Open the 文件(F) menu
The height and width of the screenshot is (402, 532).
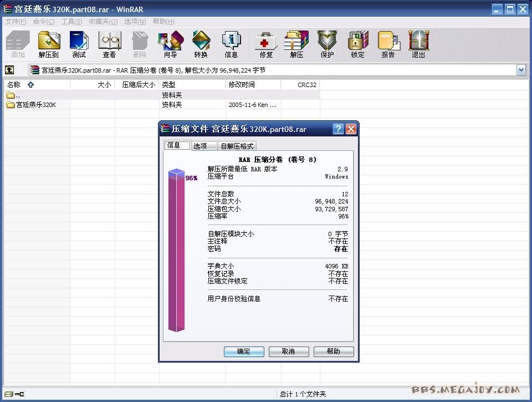click(16, 22)
